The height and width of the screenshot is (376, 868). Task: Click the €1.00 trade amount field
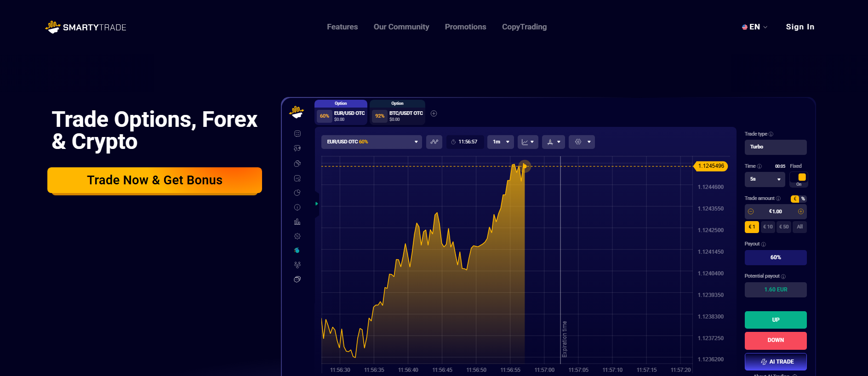(x=776, y=211)
